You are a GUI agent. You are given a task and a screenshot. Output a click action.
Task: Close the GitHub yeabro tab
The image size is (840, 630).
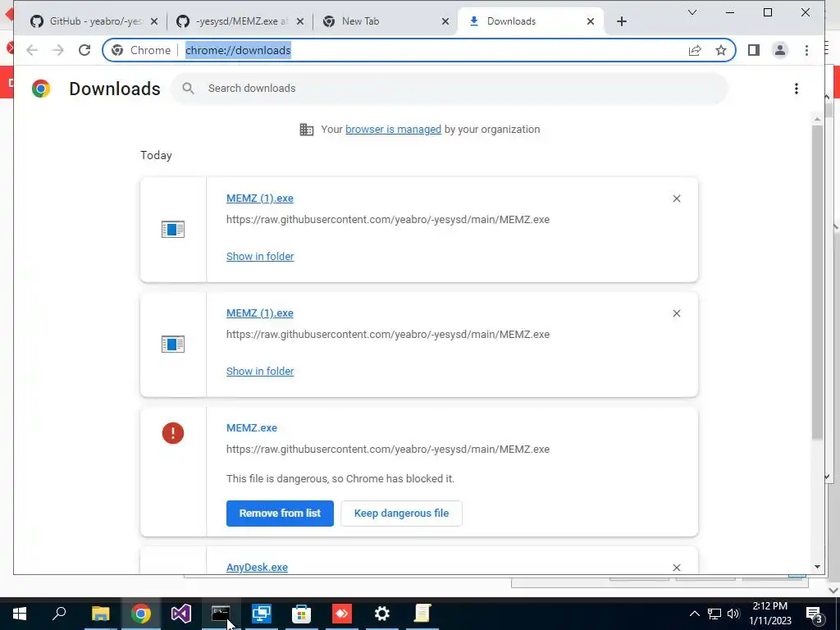(154, 21)
